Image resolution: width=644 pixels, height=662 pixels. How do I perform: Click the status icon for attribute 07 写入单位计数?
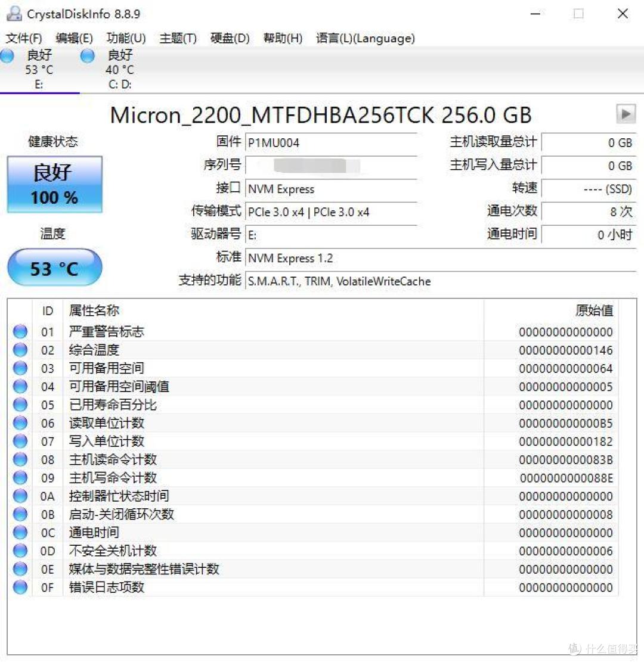[20, 441]
